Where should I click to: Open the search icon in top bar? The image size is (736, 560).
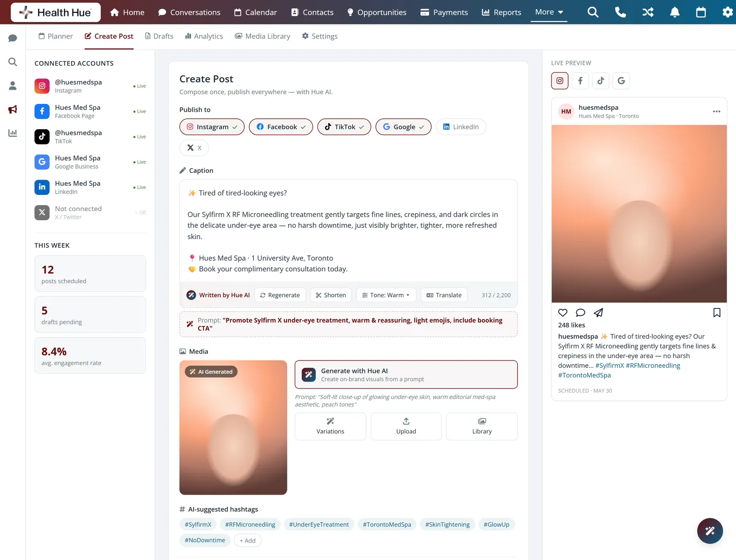(x=593, y=12)
